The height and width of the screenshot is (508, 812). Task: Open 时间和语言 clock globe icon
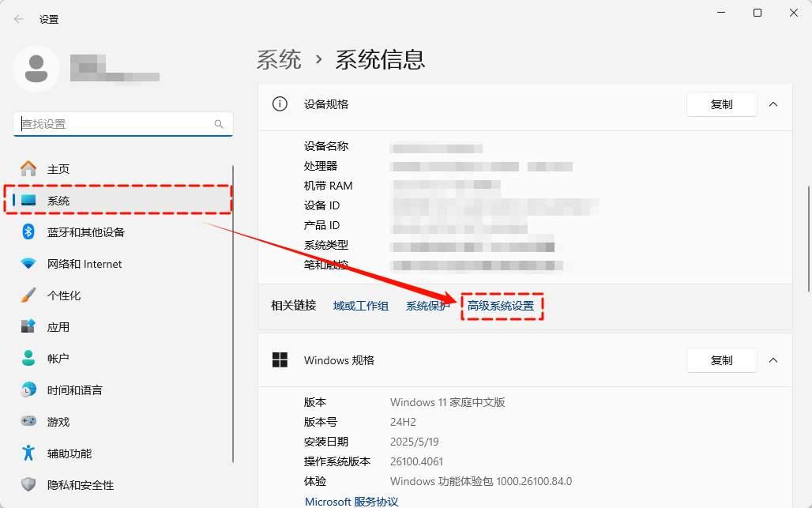click(x=28, y=390)
